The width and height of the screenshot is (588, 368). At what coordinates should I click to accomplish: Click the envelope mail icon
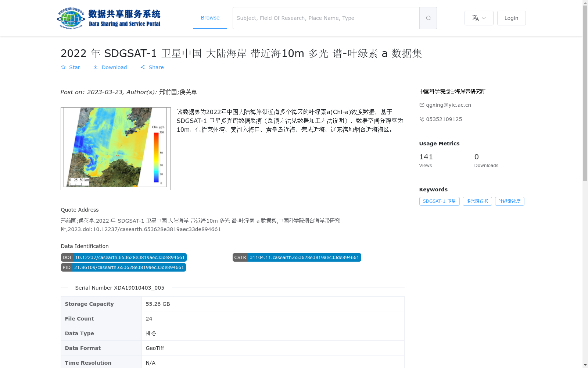tap(422, 105)
